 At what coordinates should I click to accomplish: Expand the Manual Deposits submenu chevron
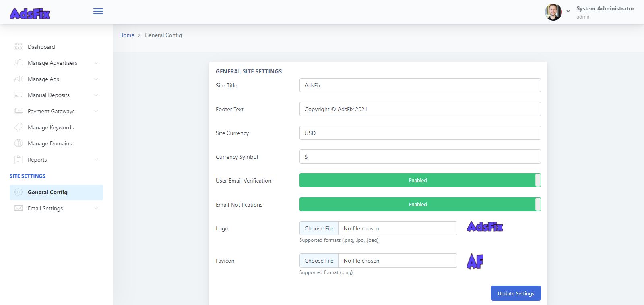pos(96,95)
